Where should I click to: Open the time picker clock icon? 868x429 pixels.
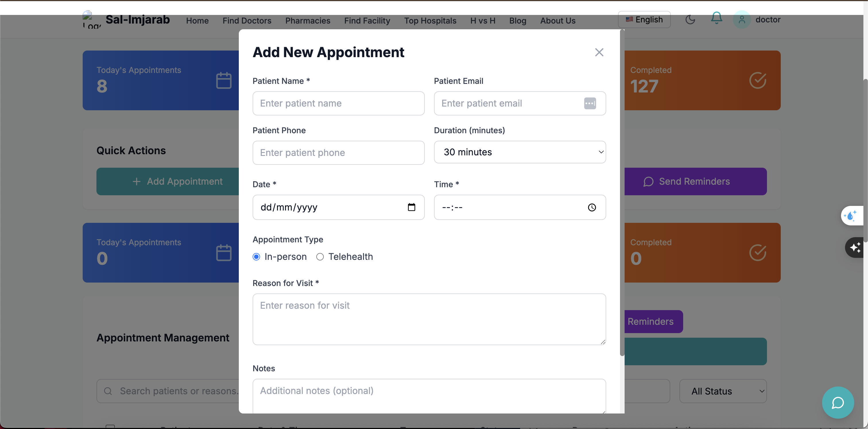point(592,207)
